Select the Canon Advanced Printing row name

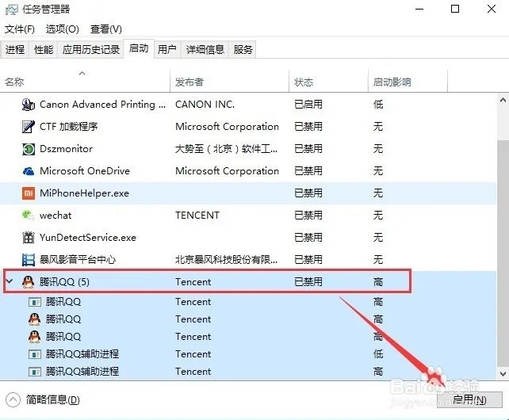pyautogui.click(x=102, y=105)
